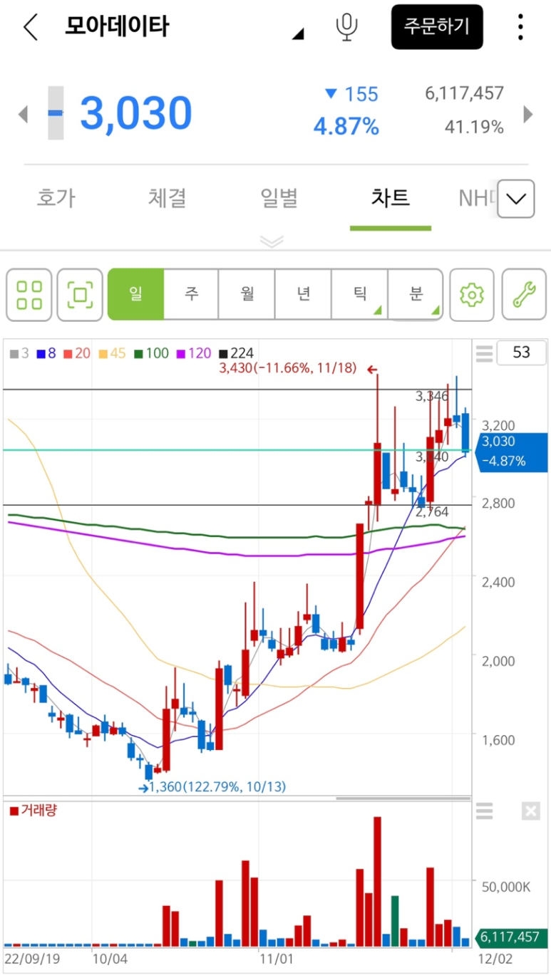Tap the 224-day moving average legend

[x=236, y=353]
